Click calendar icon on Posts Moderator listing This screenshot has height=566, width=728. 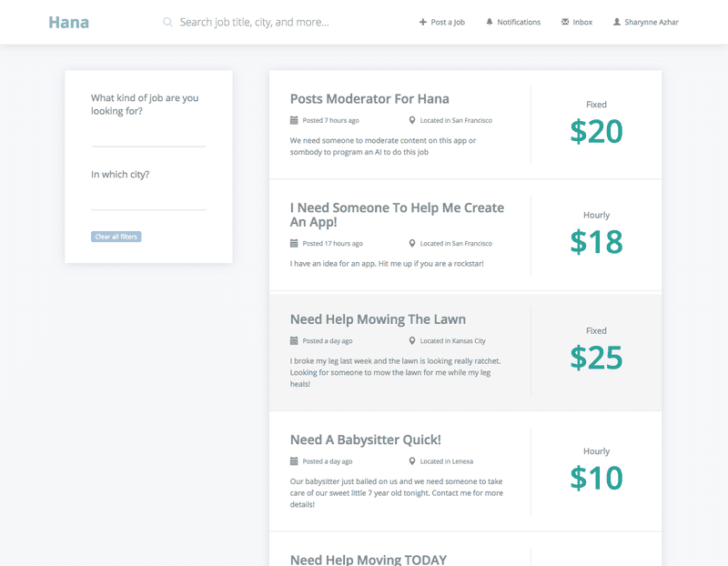coord(294,120)
